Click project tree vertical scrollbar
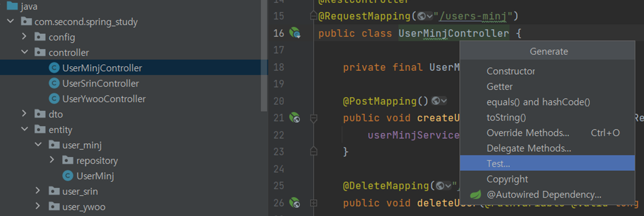644x216 pixels. [264, 55]
